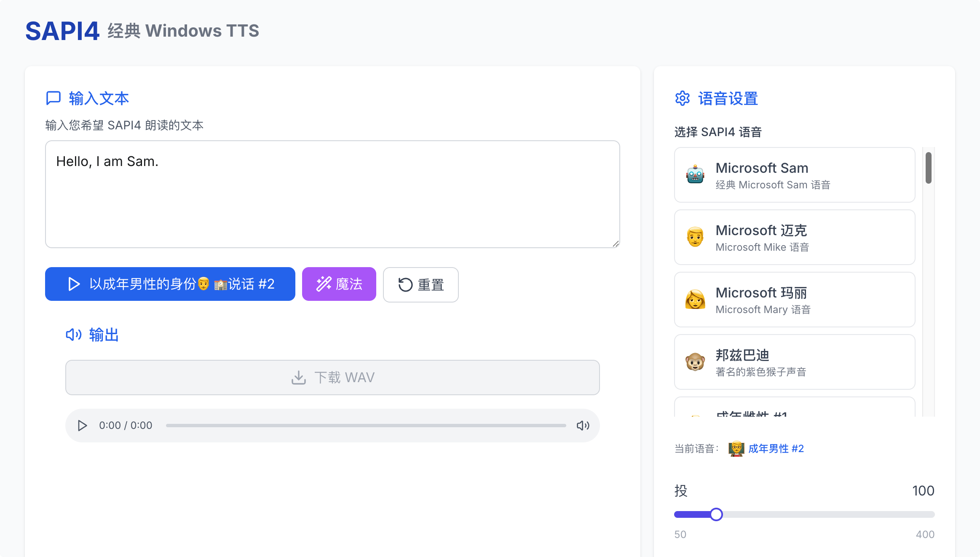980x557 pixels.
Task: Click the 输入您希望 SAPI4 朗读的文本 description
Action: click(x=124, y=125)
